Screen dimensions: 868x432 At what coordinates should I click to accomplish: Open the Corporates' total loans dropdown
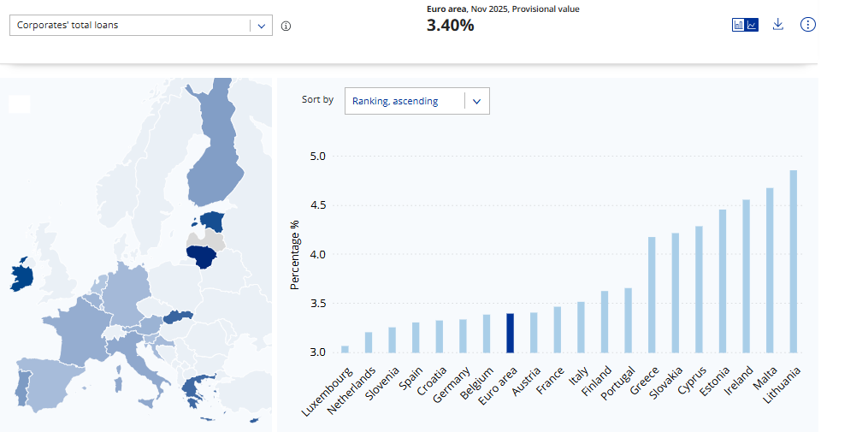141,26
